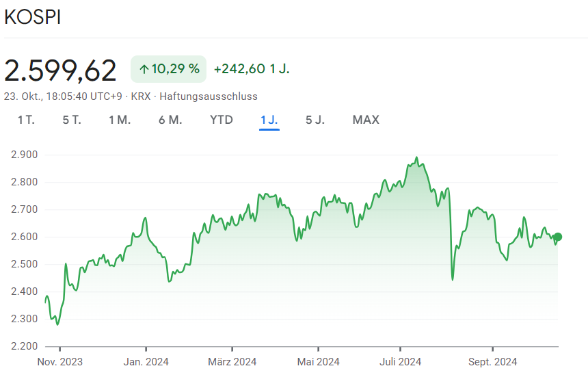This screenshot has height=377, width=588.
Task: Click the Sept. 2024 x-axis label
Action: click(x=492, y=362)
